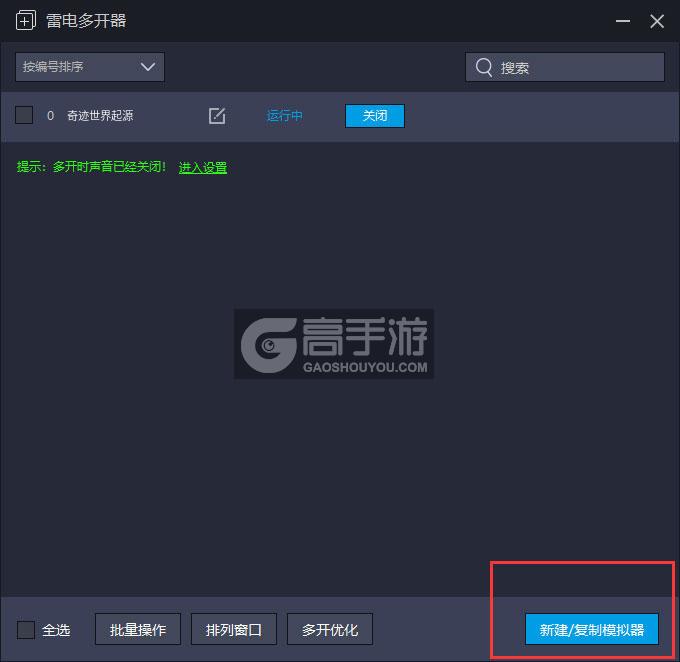Click the index number 0 of the emulator row
680x662 pixels.
(50, 116)
